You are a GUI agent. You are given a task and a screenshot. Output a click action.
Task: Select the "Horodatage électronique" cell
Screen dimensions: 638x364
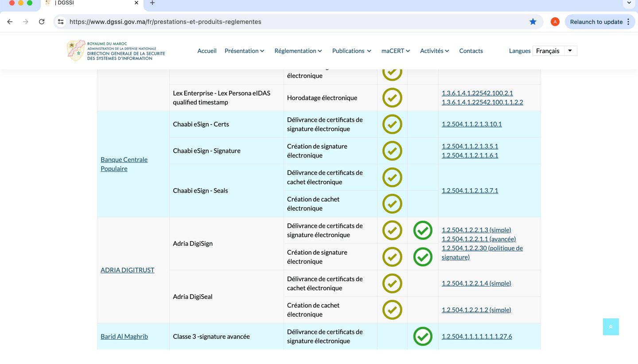click(x=330, y=97)
